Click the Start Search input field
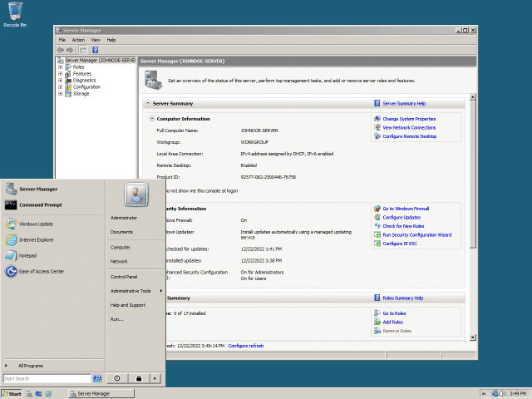The height and width of the screenshot is (399, 532). (x=47, y=378)
